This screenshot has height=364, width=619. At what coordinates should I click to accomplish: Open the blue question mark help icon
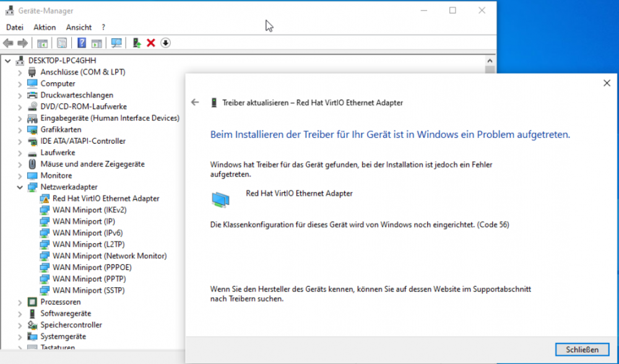click(81, 43)
